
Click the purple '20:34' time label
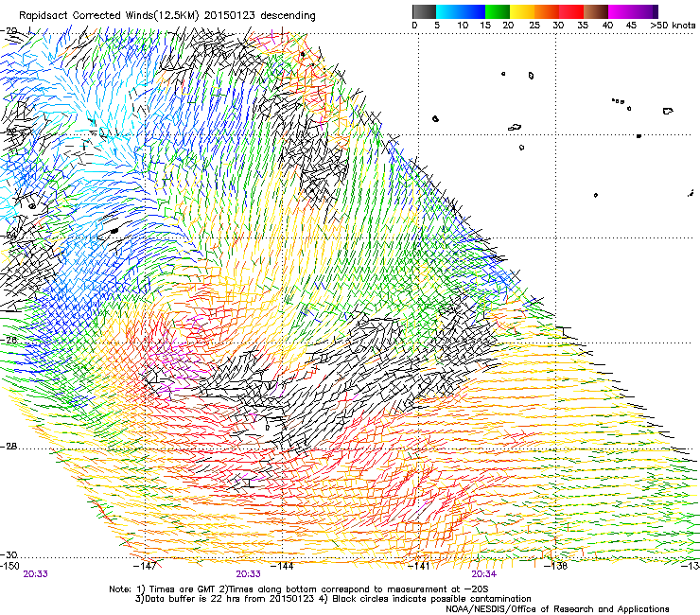(484, 574)
